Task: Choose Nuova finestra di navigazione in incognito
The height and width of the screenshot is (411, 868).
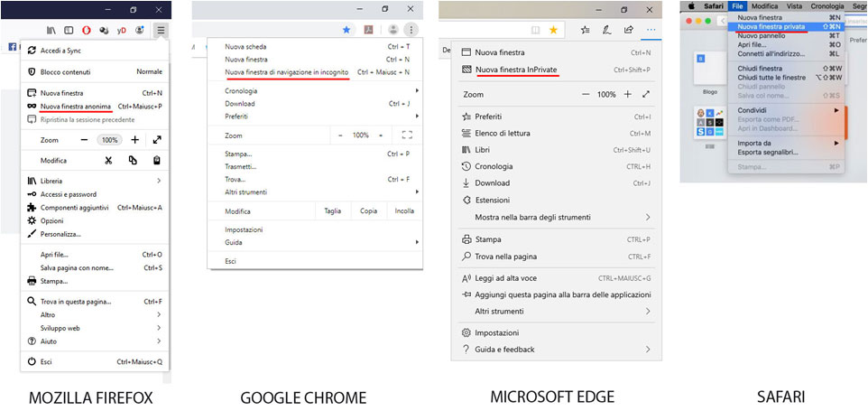Action: pyautogui.click(x=287, y=72)
